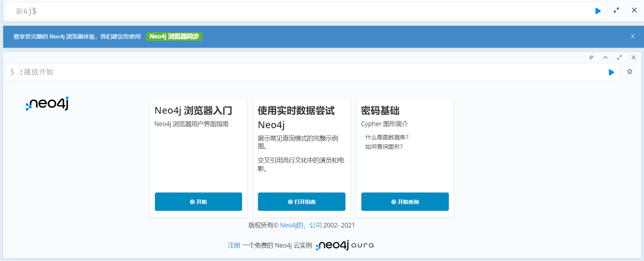This screenshot has width=644, height=261.
Task: Click the Neo4j 浏览器入门 card title
Action: (x=193, y=111)
